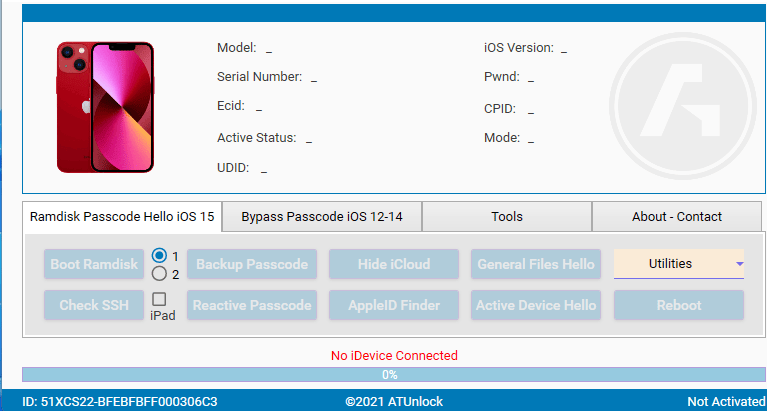Click the red iPhone device image
Viewport: 767px width, 411px height.
pyautogui.click(x=105, y=107)
